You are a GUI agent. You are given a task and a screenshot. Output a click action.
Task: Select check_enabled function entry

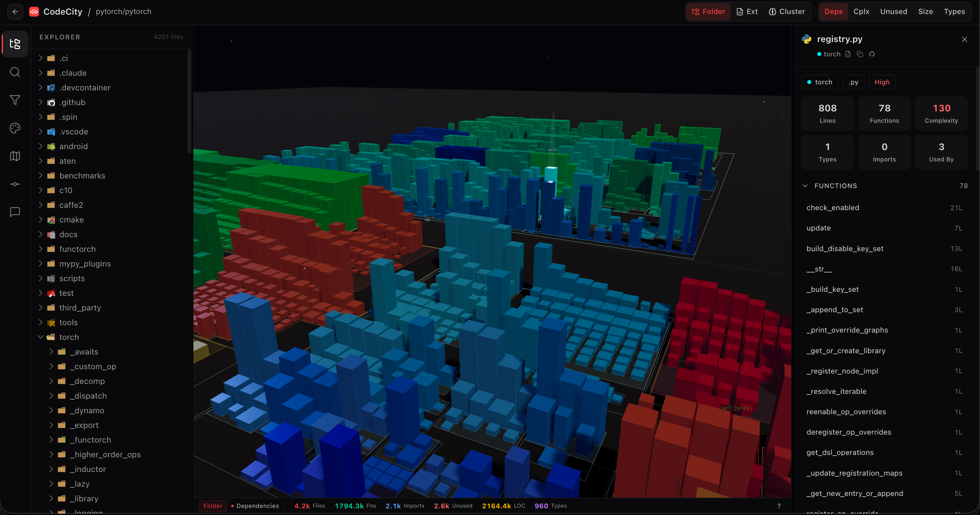tap(833, 208)
